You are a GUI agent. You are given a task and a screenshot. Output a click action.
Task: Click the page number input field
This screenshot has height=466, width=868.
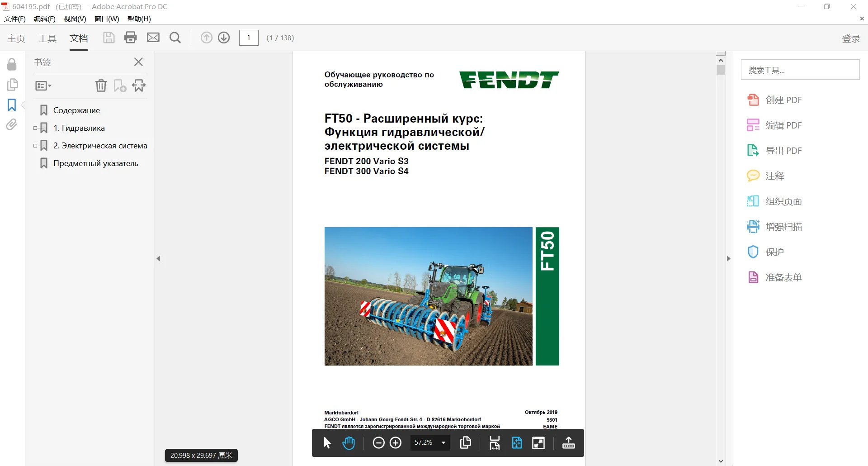click(x=249, y=38)
